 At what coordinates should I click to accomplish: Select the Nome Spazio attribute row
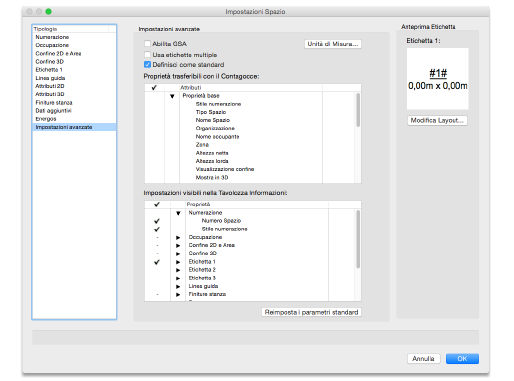point(213,120)
